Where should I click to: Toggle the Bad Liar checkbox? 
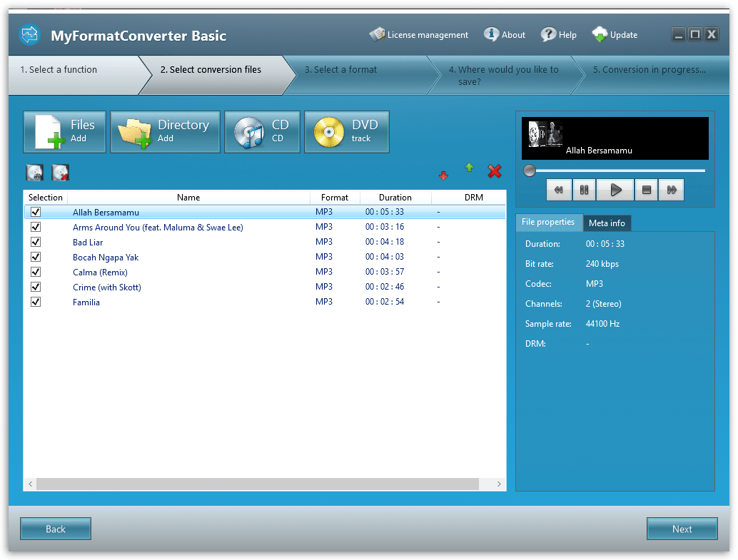[36, 243]
